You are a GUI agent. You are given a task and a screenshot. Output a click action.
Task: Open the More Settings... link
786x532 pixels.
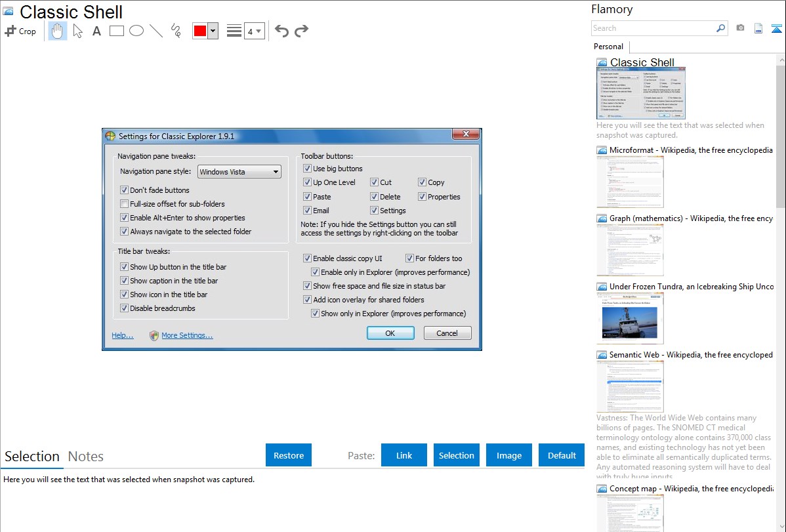(187, 335)
